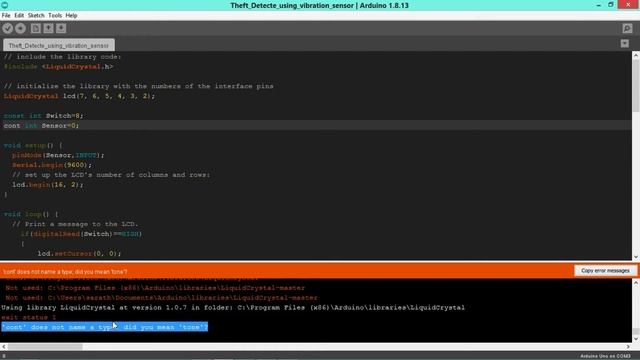Click the highlighted 'cont' error line in console
Screen dimensions: 640x360
coord(105,327)
